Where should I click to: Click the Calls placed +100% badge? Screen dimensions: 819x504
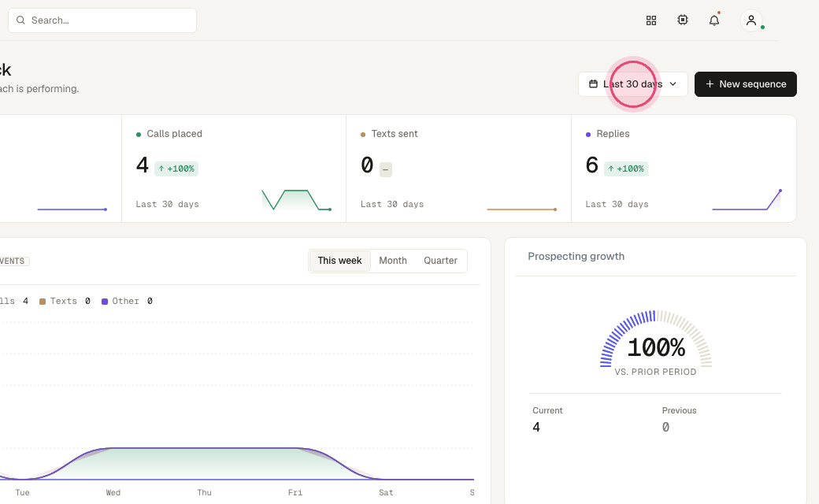(176, 169)
